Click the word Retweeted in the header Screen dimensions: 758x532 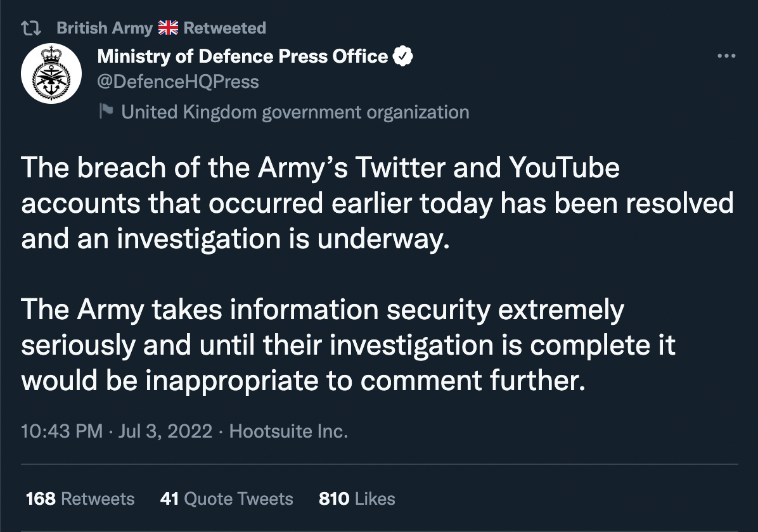pyautogui.click(x=224, y=28)
